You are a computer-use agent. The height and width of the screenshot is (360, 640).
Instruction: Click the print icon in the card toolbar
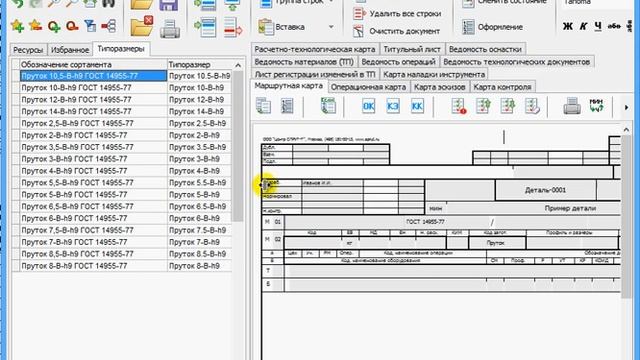tap(572, 106)
